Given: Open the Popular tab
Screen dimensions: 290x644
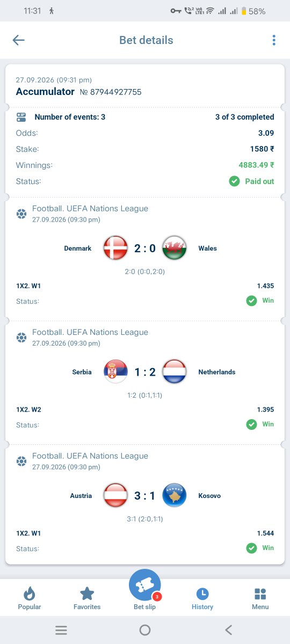Looking at the screenshot, I should (30, 598).
